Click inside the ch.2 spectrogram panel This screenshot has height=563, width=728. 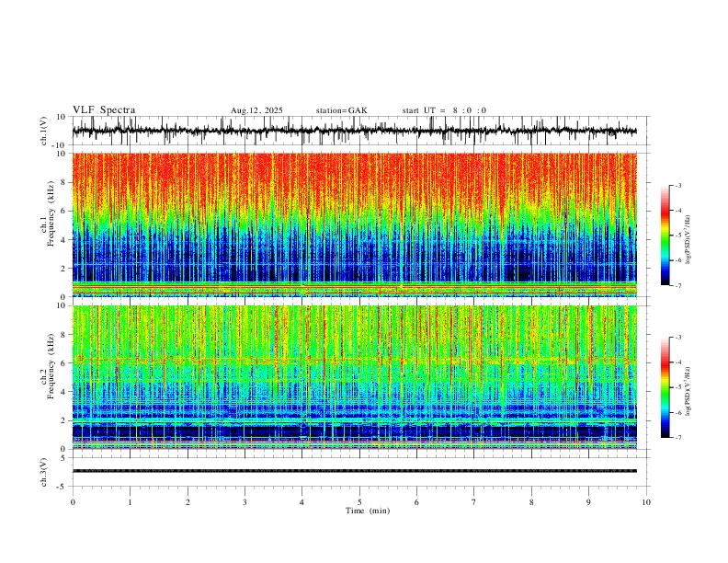click(x=354, y=377)
